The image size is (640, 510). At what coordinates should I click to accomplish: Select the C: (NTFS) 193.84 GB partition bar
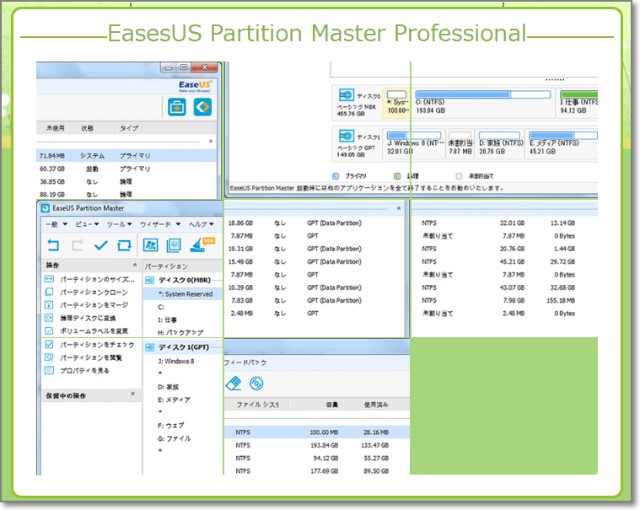498,101
